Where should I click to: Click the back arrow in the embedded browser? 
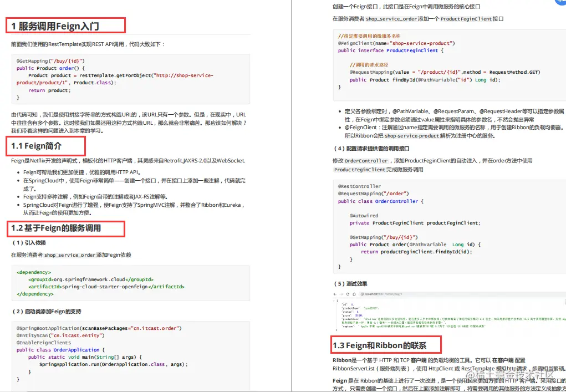click(x=335, y=294)
